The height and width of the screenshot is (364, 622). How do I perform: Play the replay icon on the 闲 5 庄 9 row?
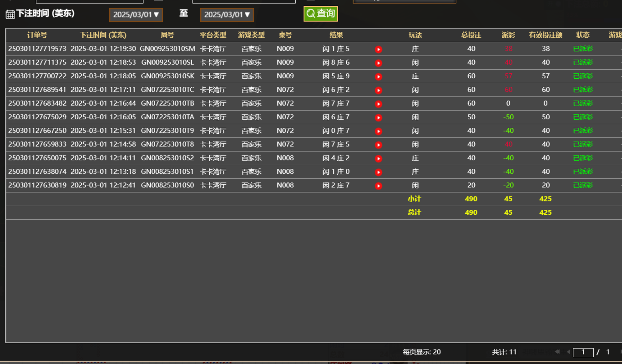pos(378,76)
